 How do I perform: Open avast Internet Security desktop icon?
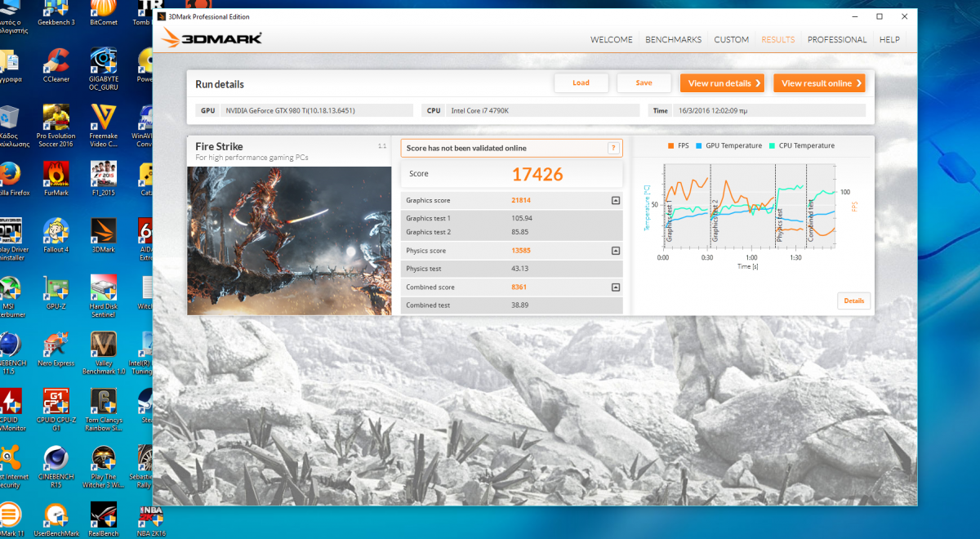(10, 467)
